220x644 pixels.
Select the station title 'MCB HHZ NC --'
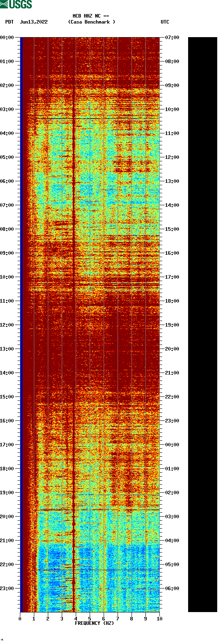coord(91,16)
